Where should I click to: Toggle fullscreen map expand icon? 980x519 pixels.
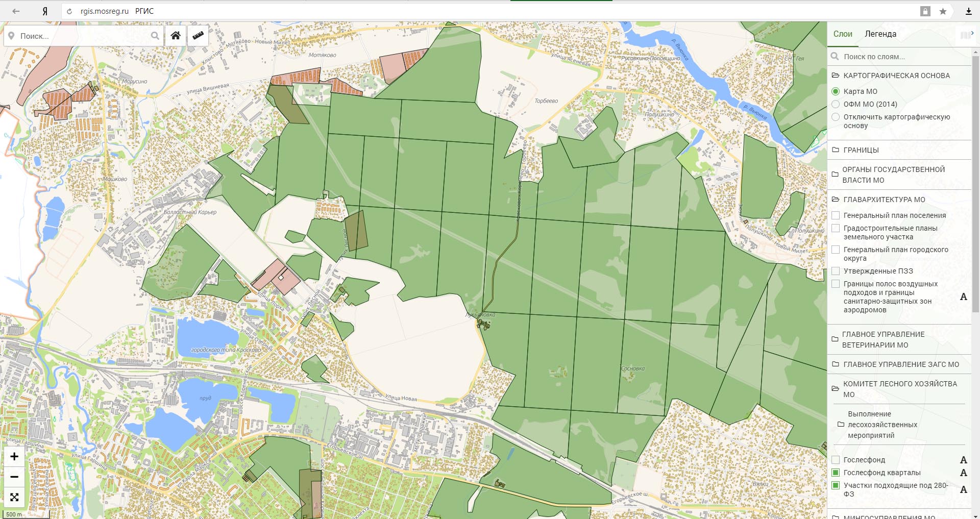click(14, 497)
